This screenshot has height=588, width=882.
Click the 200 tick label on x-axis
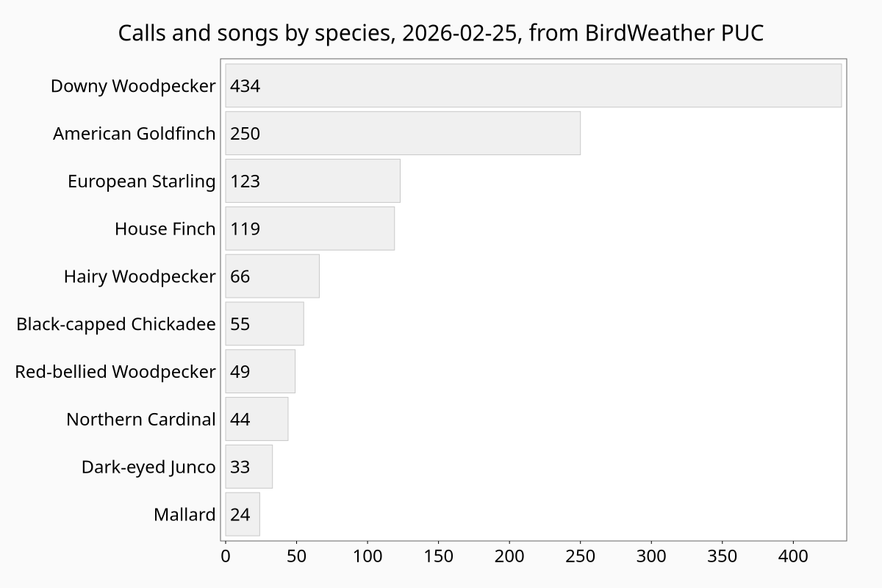point(509,556)
